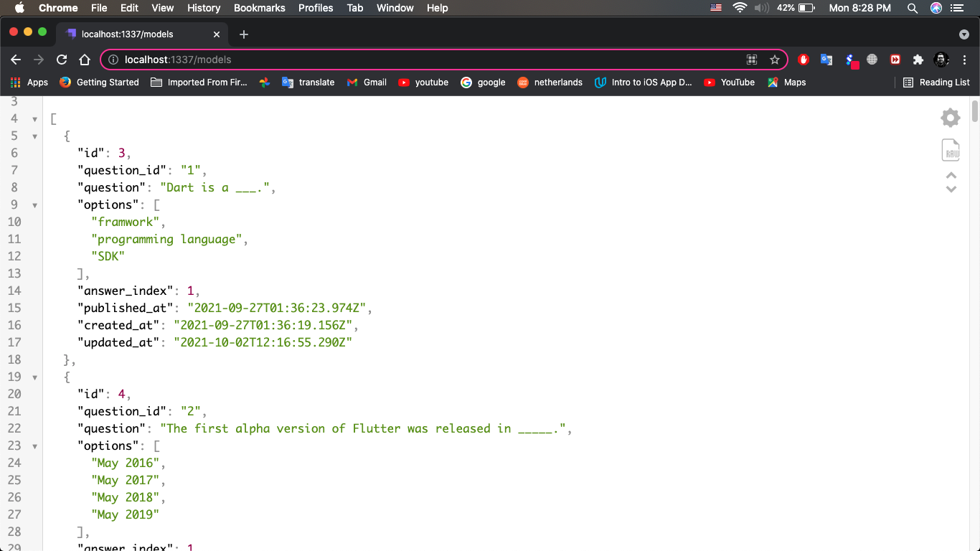Open Spotlight search in the menu bar
Screen dimensions: 980x551
pyautogui.click(x=912, y=8)
